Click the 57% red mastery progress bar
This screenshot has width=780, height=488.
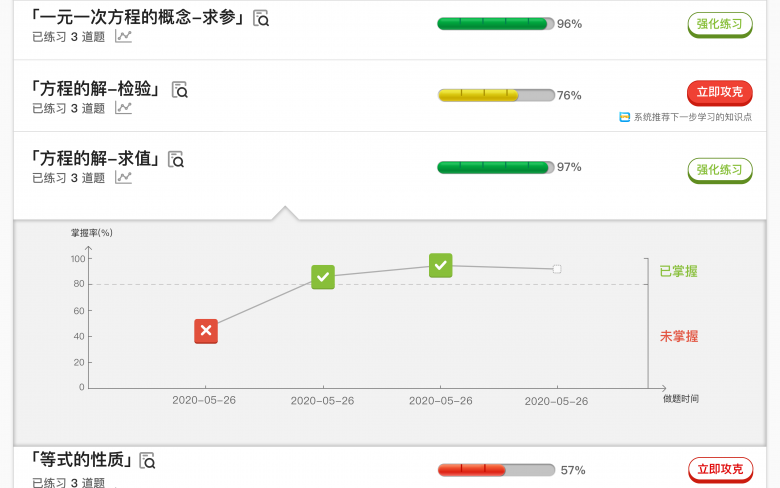[496, 470]
